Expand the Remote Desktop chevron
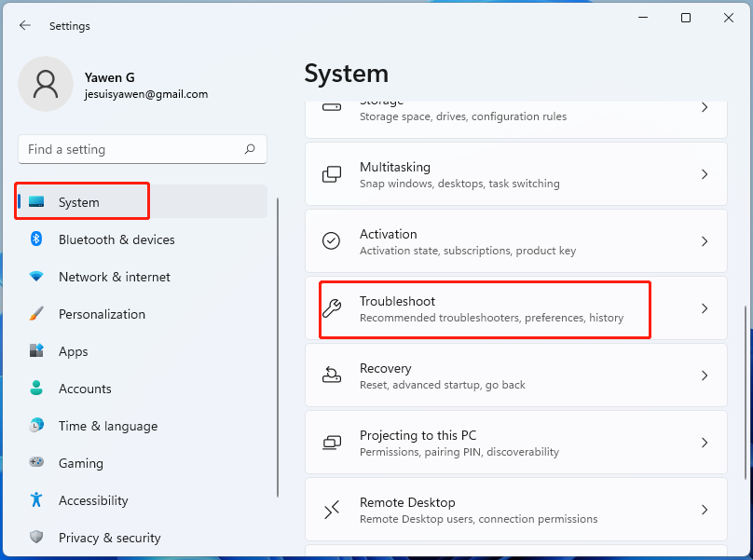This screenshot has height=560, width=753. point(705,510)
